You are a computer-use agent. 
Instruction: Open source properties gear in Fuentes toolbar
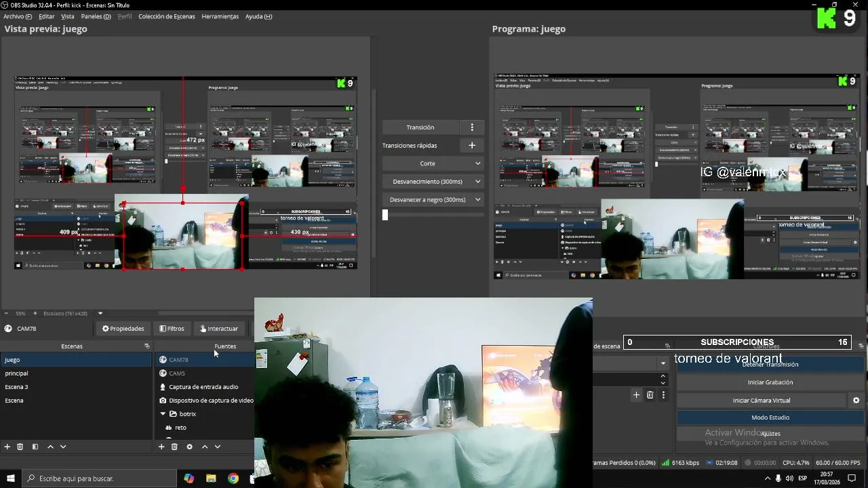click(x=189, y=447)
